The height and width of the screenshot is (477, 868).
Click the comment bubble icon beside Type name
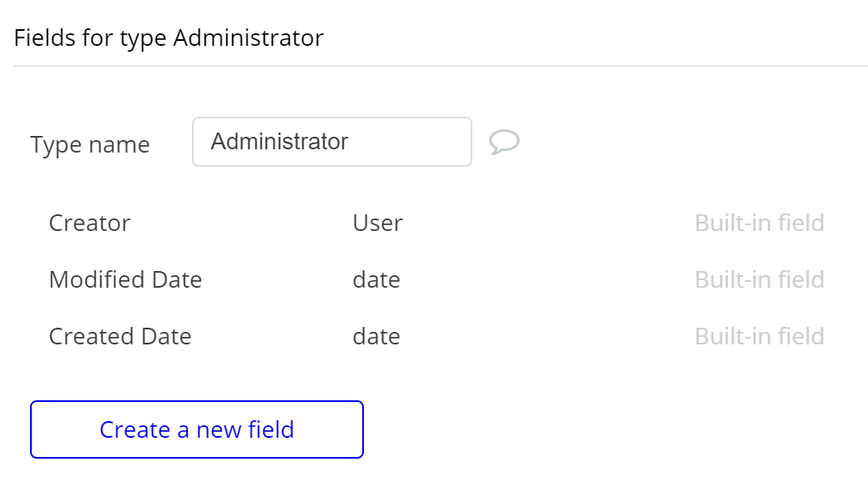click(x=504, y=142)
